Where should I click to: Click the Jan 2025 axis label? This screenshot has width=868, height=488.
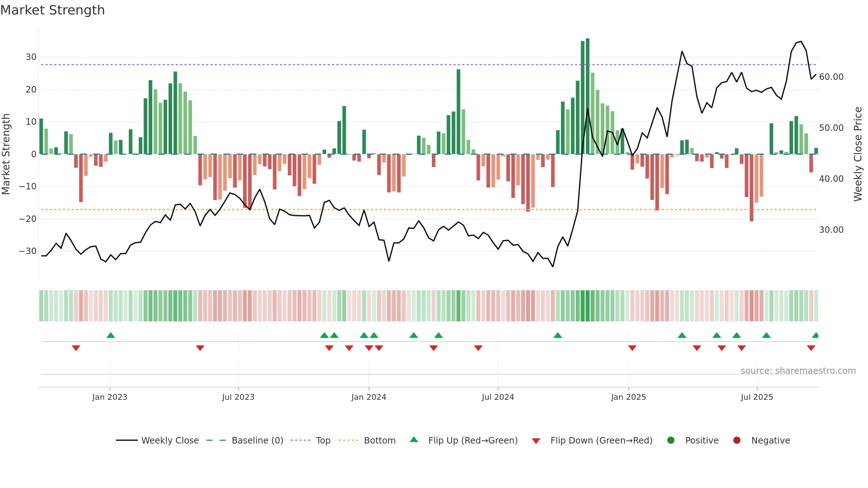[629, 397]
